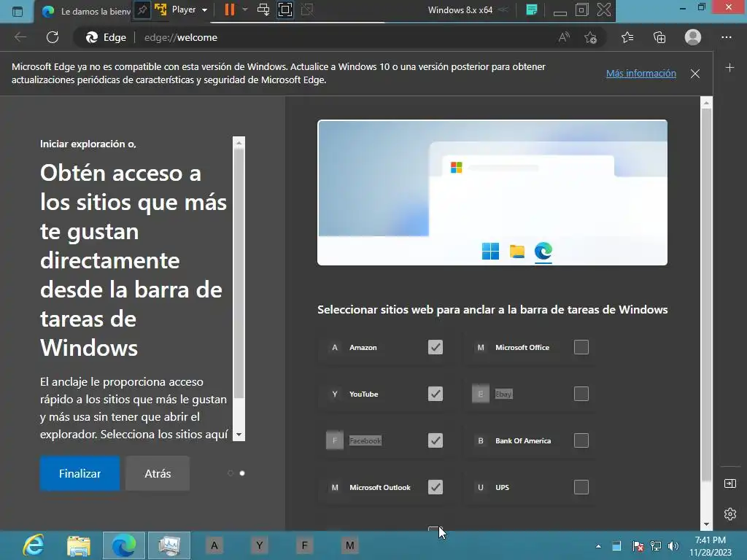This screenshot has width=747, height=560.
Task: Open the Favorites list
Action: [627, 37]
